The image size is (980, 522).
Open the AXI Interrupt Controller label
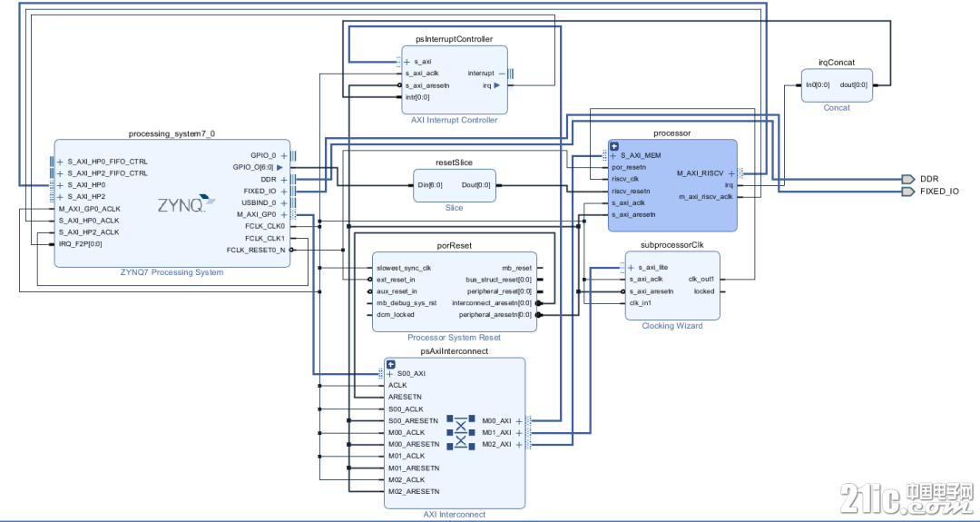(x=455, y=120)
